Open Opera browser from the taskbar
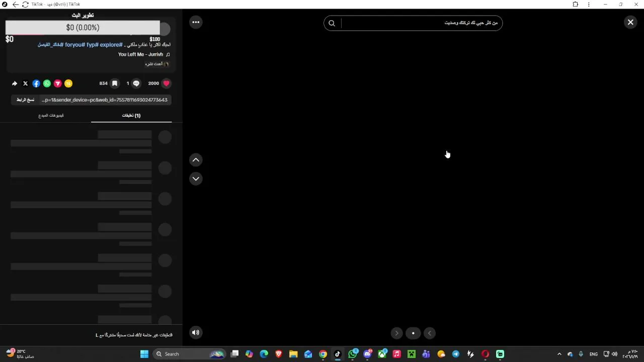Image resolution: width=644 pixels, height=362 pixels. click(485, 354)
